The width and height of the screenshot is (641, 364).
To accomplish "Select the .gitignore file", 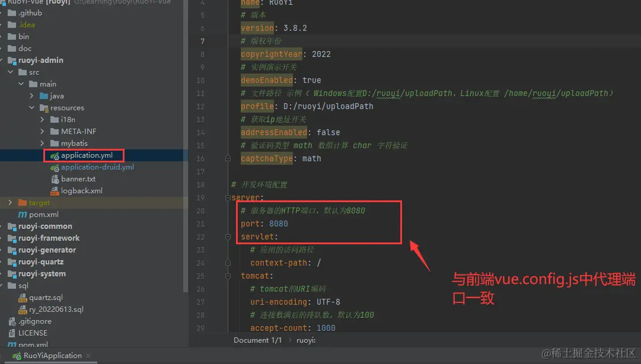I will [35, 321].
